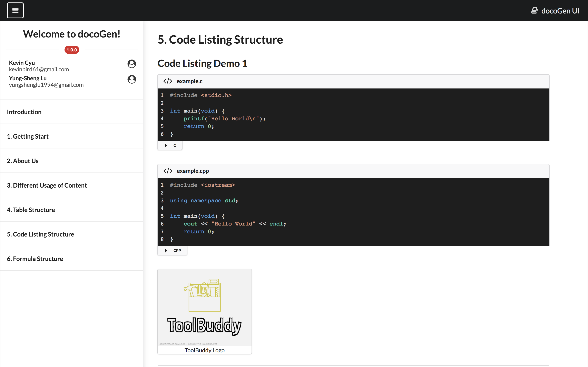Click the example.cpp file header label

(x=193, y=171)
